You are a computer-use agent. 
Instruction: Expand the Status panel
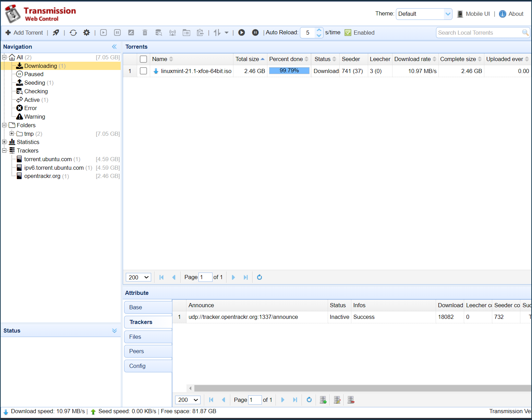click(x=114, y=331)
